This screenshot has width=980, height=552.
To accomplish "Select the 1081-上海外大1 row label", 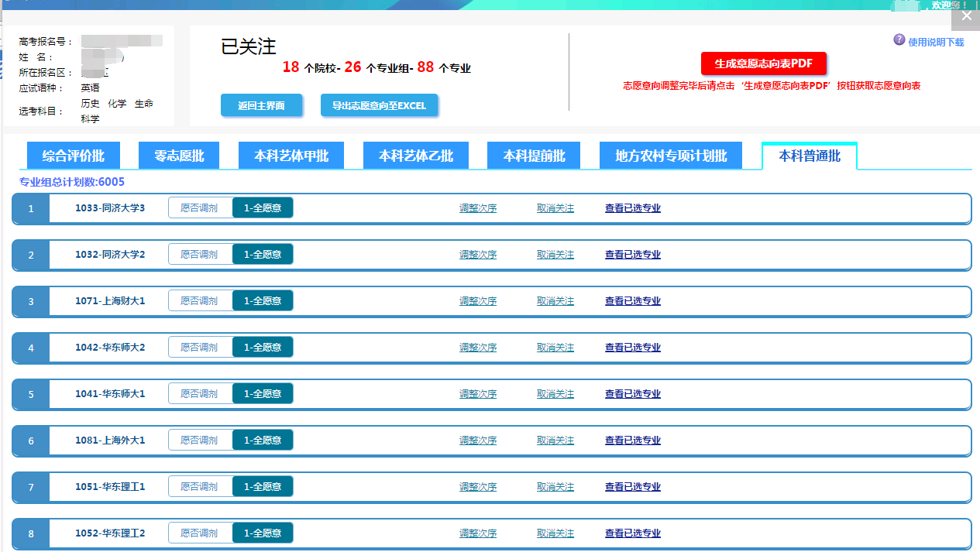I will (110, 441).
